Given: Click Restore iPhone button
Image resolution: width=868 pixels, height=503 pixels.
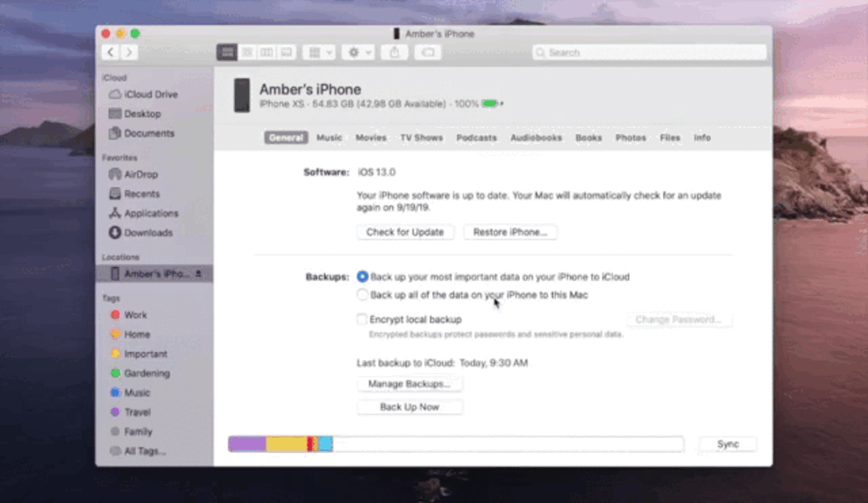Looking at the screenshot, I should pyautogui.click(x=510, y=233).
